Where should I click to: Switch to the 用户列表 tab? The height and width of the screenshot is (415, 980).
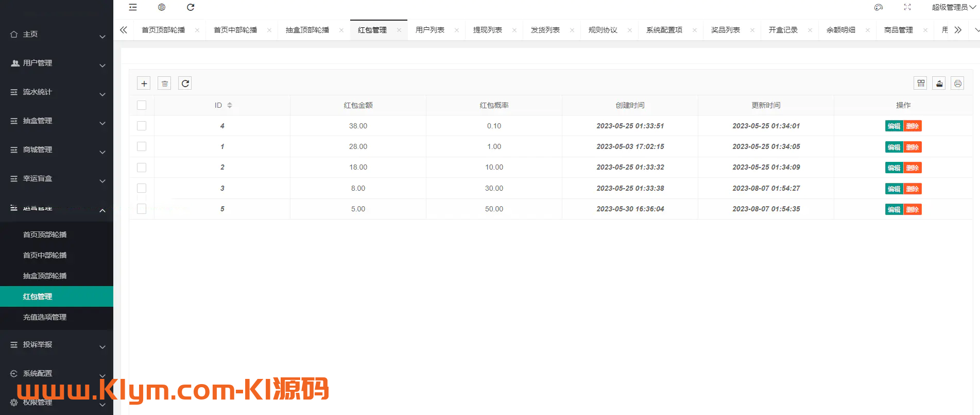(x=430, y=30)
